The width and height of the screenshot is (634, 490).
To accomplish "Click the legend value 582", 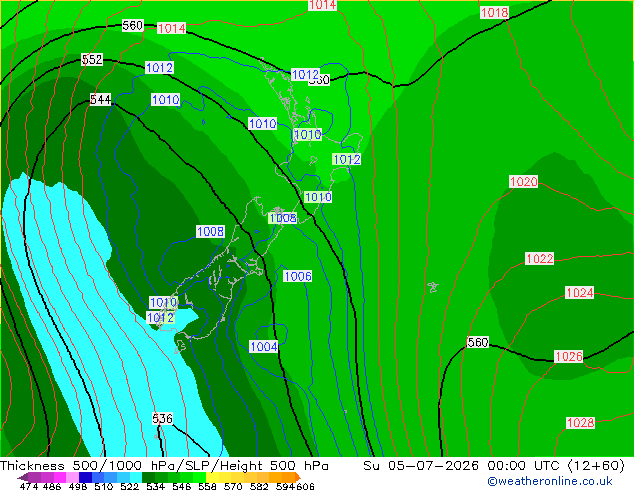I will point(259,486).
